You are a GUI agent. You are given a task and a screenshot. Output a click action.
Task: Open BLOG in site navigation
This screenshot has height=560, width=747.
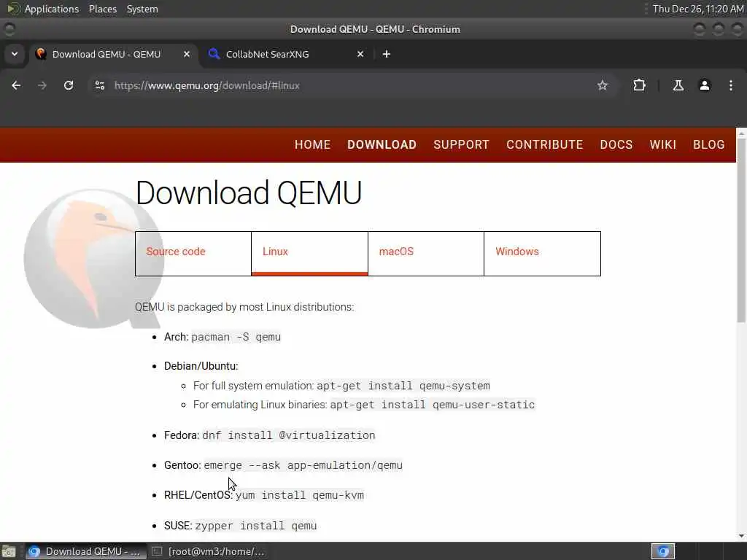[x=709, y=145]
